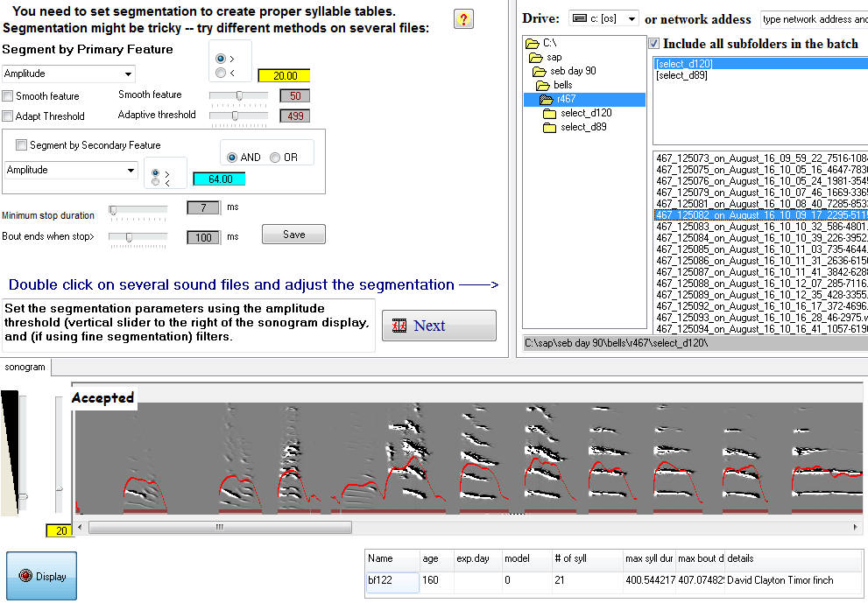Click the Save button

293,235
